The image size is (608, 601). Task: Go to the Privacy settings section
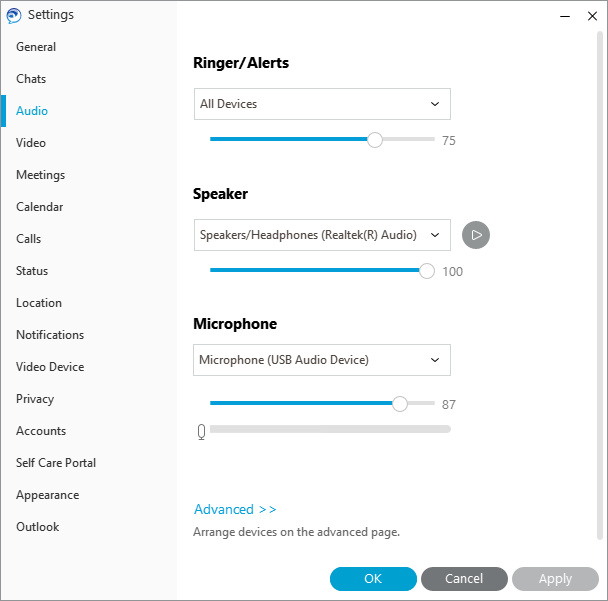[x=35, y=399]
